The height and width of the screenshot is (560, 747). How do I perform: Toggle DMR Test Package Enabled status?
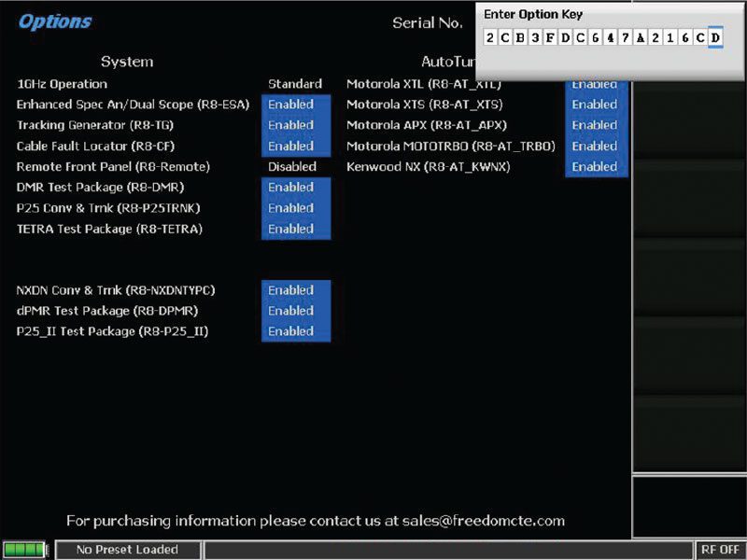point(295,188)
